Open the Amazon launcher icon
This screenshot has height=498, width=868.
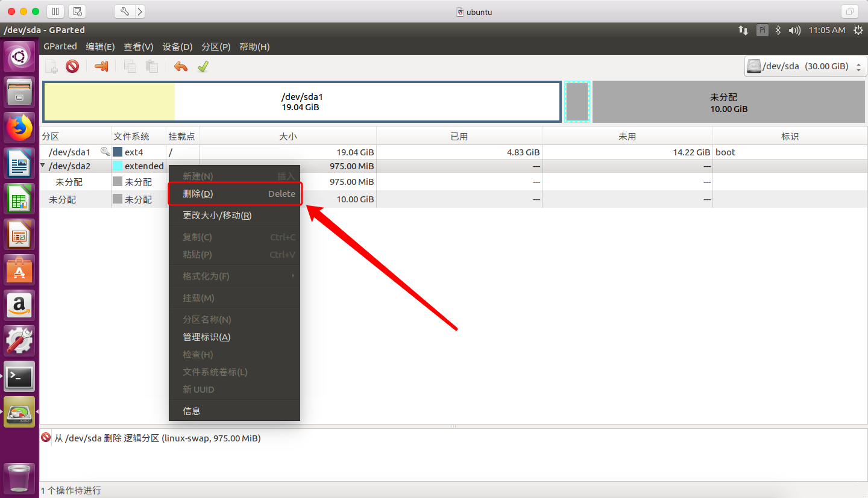tap(19, 305)
